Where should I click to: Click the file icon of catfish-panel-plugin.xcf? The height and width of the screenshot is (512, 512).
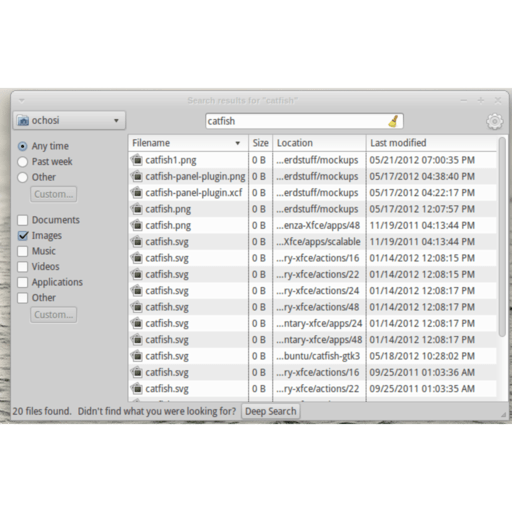tap(137, 193)
